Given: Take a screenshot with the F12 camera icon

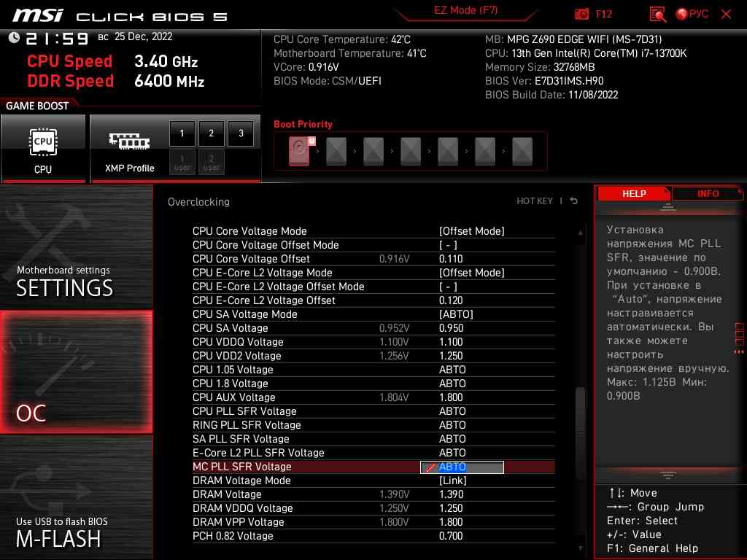Looking at the screenshot, I should click(581, 14).
